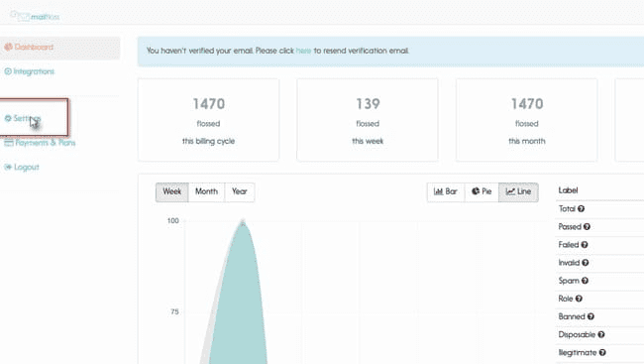Click the 1470 flossed this billing cycle card
Screen dimensions: 644x364
point(209,120)
